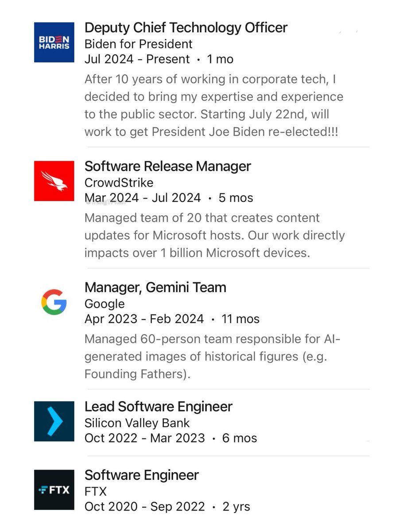The height and width of the screenshot is (532, 403).
Task: Click the red CrowdStrike falcon logo
Action: point(54,181)
